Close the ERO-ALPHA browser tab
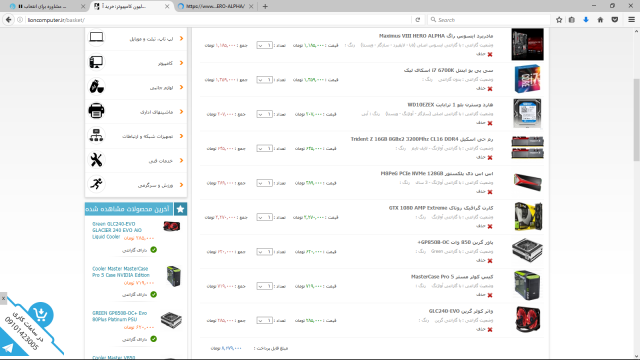640x360 pixels. (251, 7)
